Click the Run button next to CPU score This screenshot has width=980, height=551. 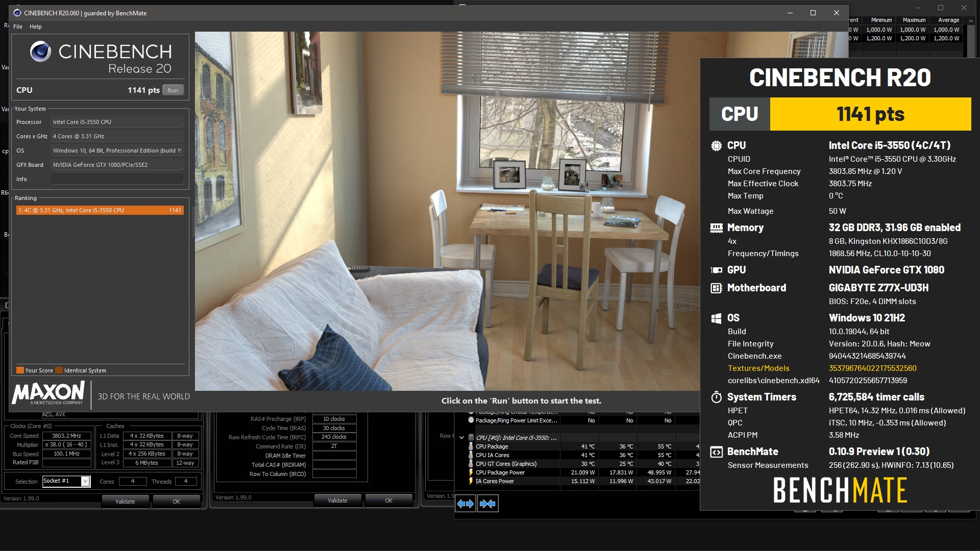(173, 90)
